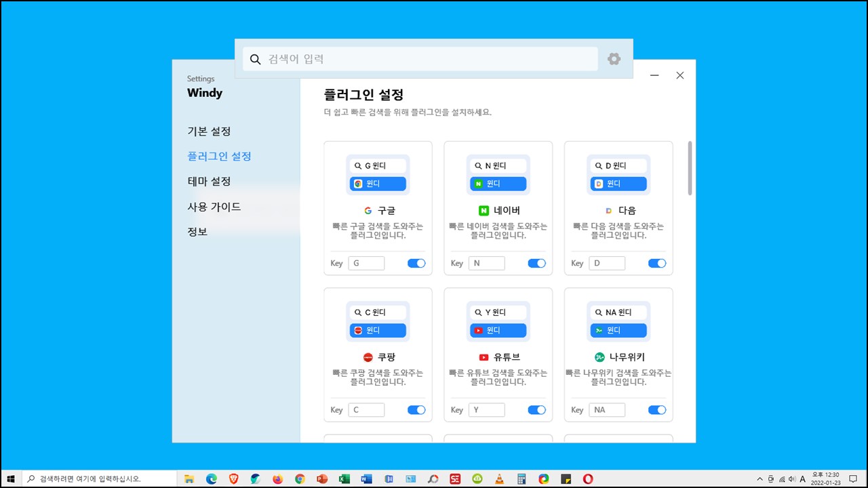The image size is (868, 488).
Task: Click the network icon in system tray
Action: [x=781, y=479]
